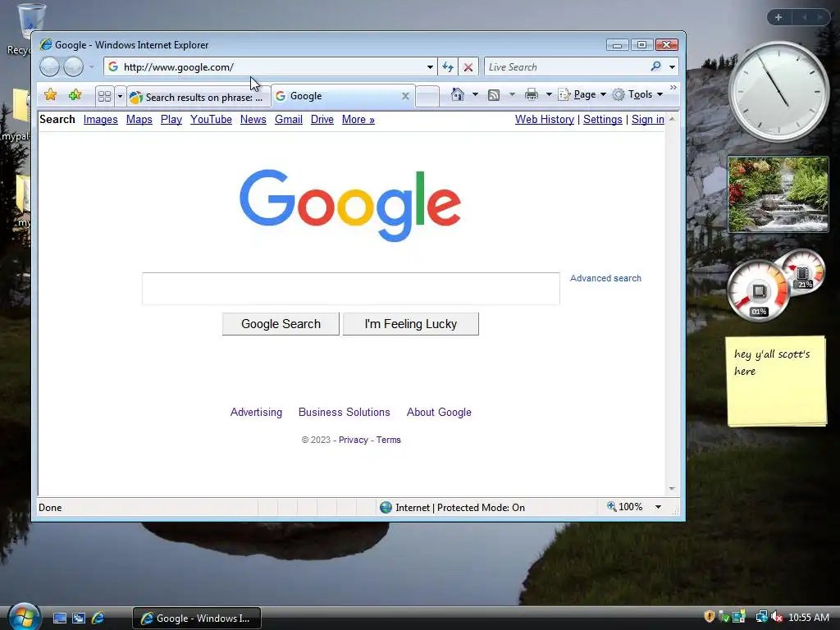This screenshot has height=630, width=840.
Task: Open the News link
Action: [x=253, y=120]
